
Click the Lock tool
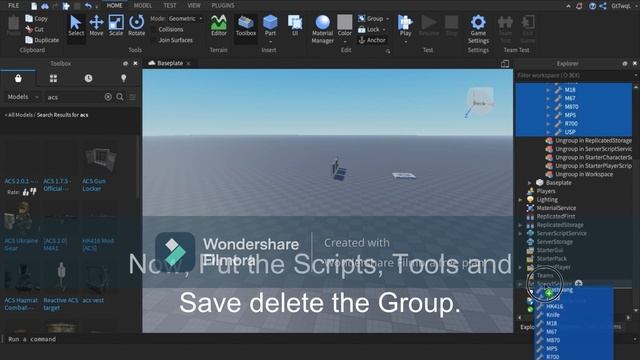click(369, 29)
